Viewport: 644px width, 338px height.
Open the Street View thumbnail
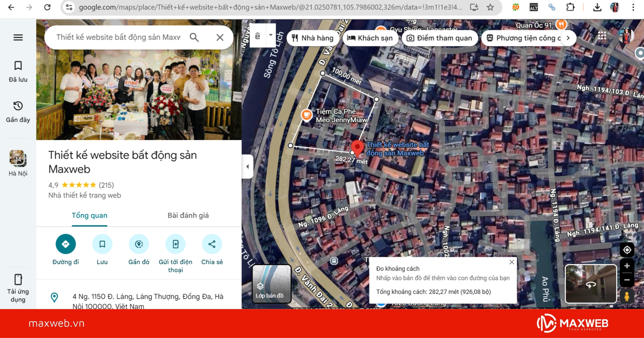pyautogui.click(x=591, y=284)
